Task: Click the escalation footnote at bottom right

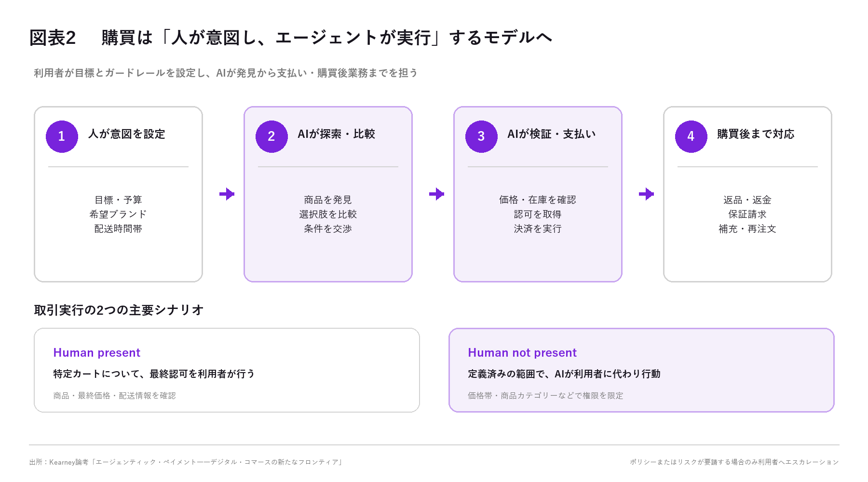Action: tap(734, 462)
